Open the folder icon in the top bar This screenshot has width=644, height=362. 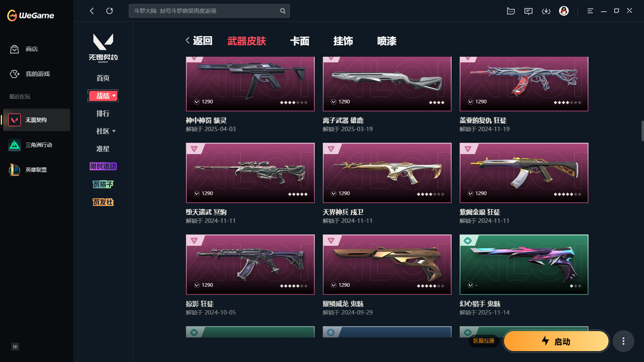511,11
